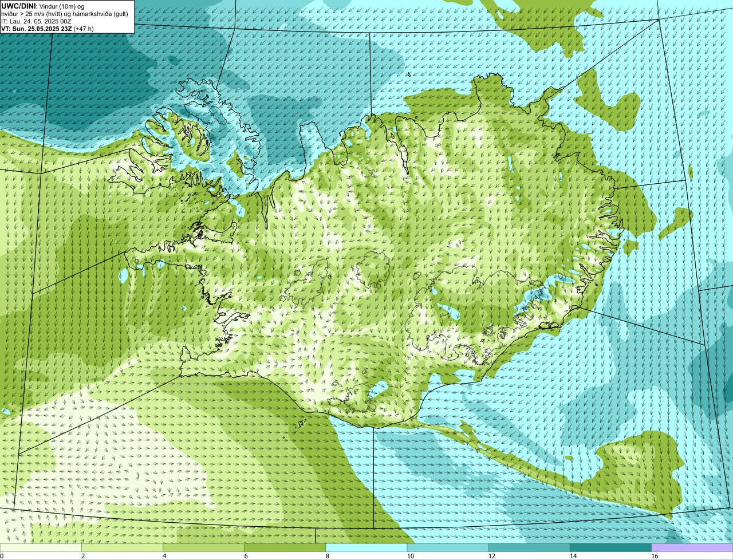Click the '6' legend scale label
This screenshot has height=560, width=733.
(x=246, y=556)
